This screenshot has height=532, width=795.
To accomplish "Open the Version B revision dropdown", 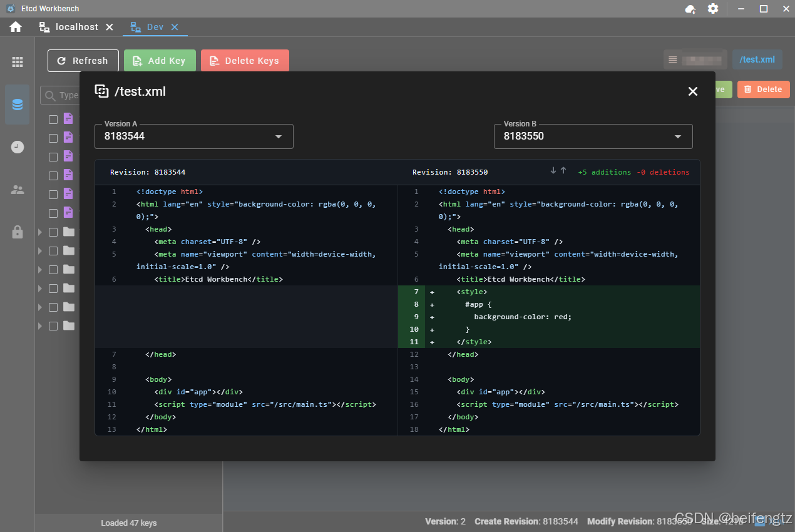I will click(593, 136).
